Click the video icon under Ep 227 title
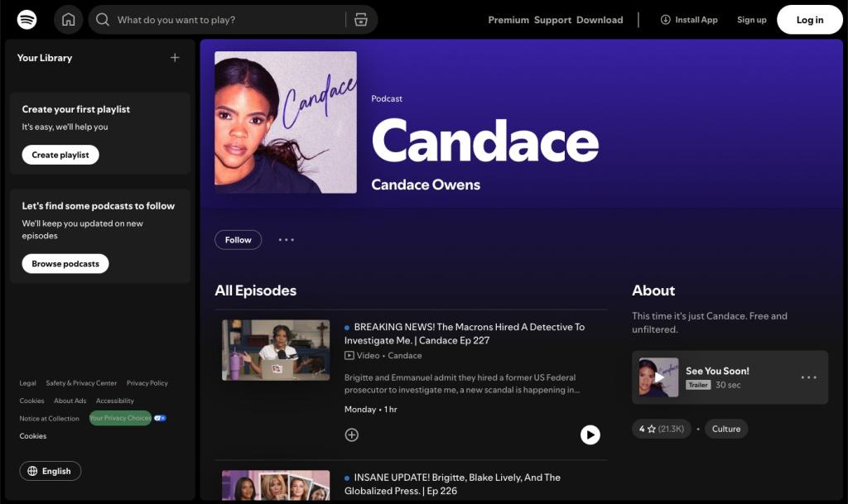This screenshot has height=504, width=848. [x=349, y=355]
